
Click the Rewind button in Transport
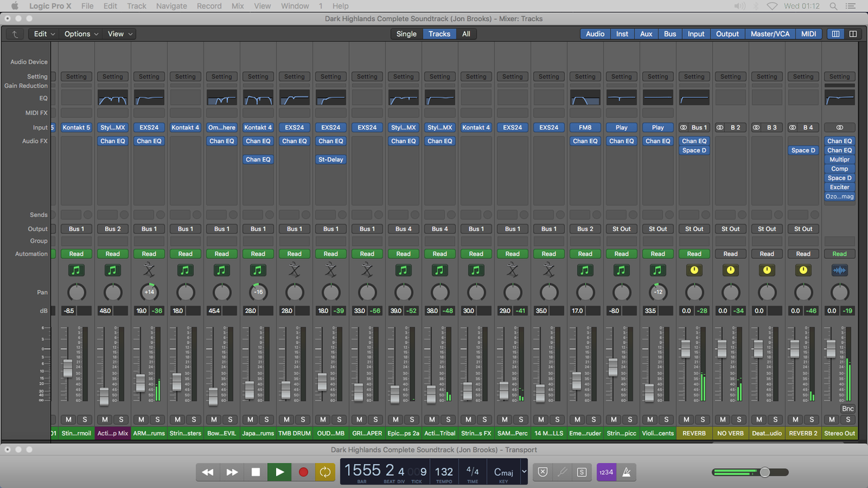pos(208,472)
